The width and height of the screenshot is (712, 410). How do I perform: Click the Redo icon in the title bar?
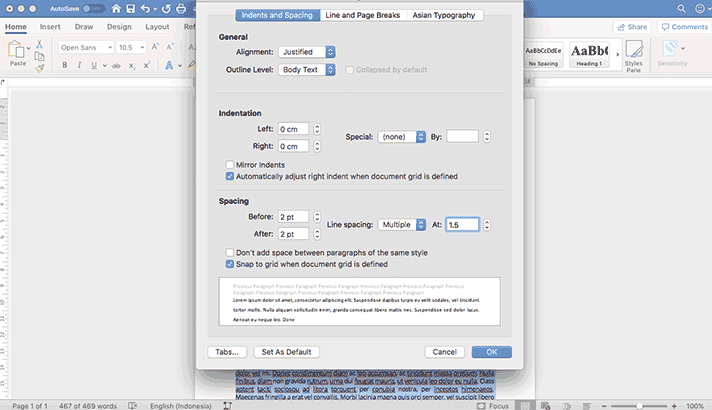[x=166, y=8]
